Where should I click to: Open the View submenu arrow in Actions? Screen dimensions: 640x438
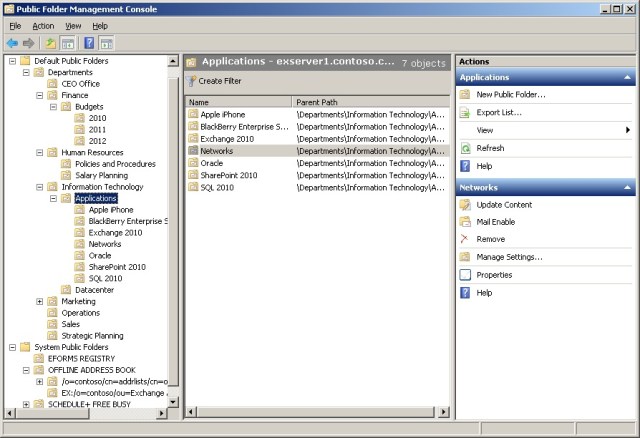click(x=627, y=130)
